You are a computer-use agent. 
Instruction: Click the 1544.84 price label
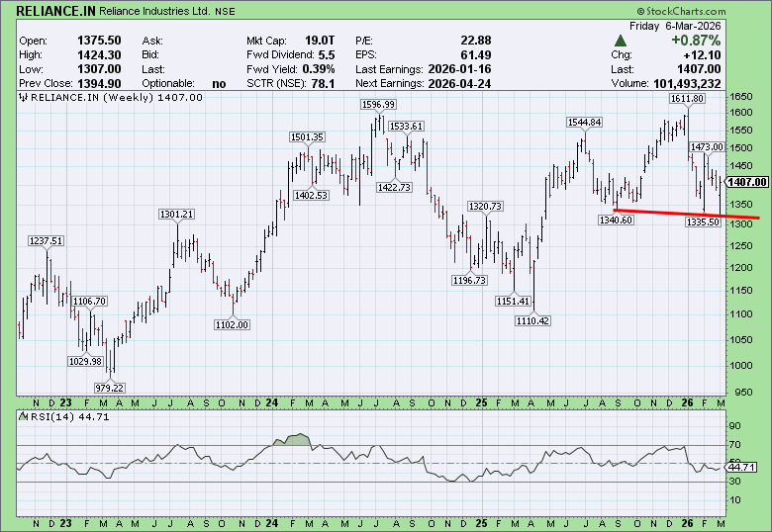584,123
